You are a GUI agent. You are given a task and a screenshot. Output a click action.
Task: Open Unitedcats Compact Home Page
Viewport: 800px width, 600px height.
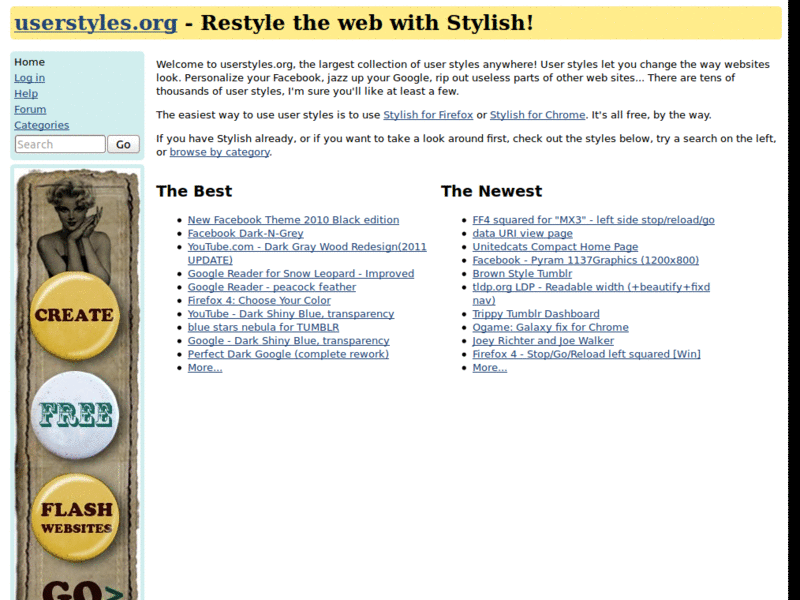click(x=555, y=247)
